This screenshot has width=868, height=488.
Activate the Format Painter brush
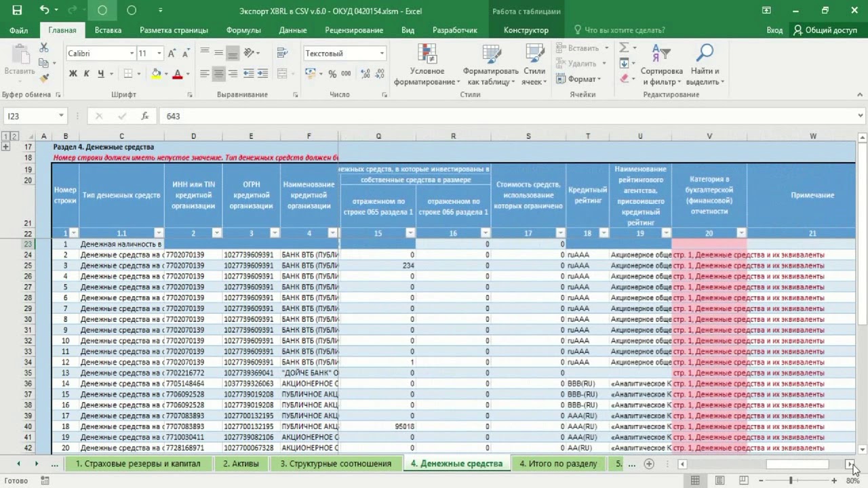[x=44, y=79]
